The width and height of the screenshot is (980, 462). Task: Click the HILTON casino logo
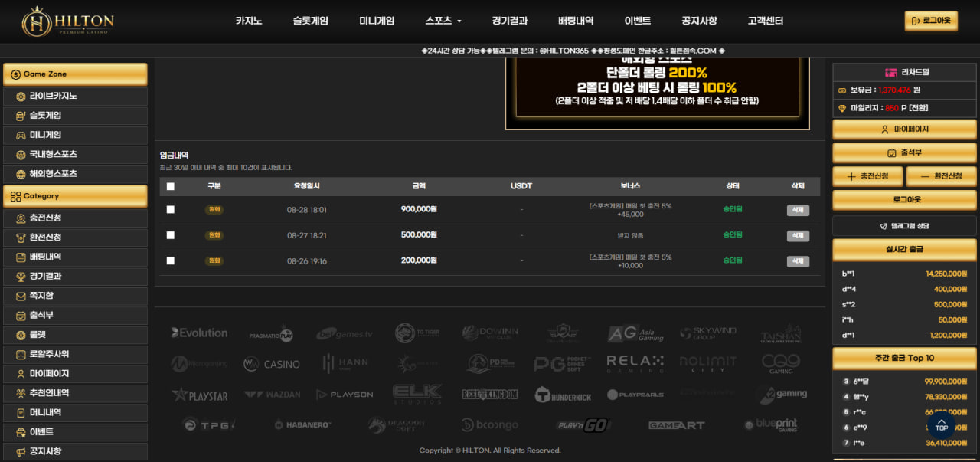[68, 21]
